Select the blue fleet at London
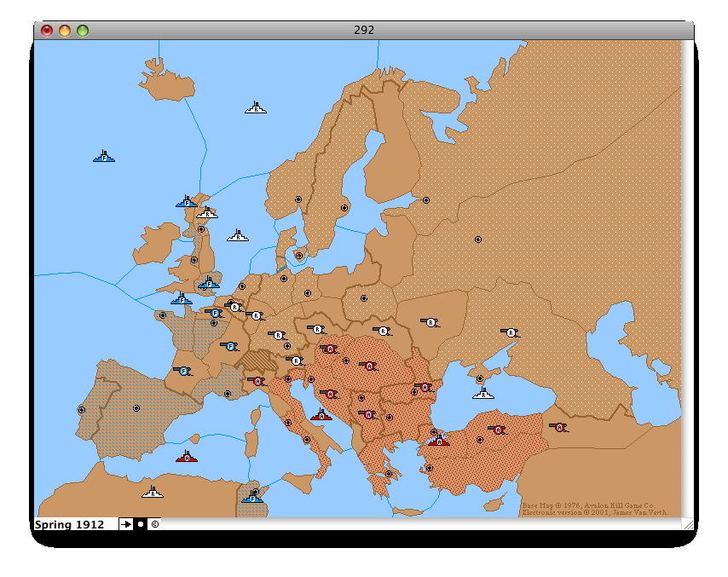Screen dimensions: 728x577 (x=209, y=283)
